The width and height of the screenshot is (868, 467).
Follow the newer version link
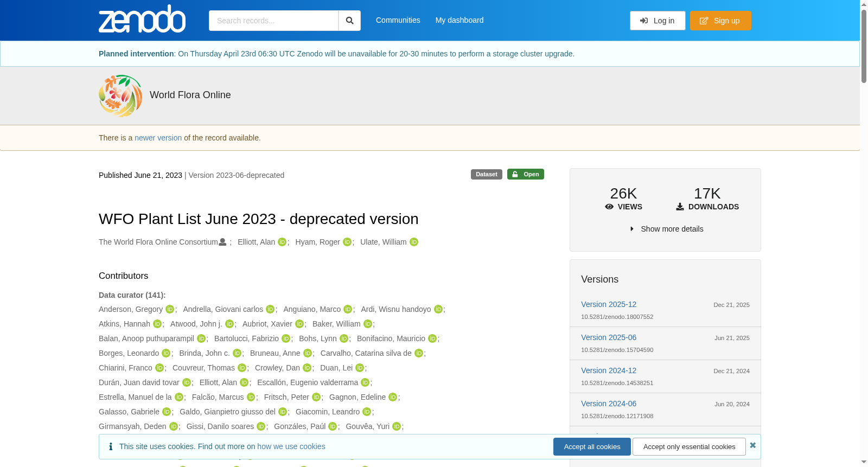coord(158,138)
